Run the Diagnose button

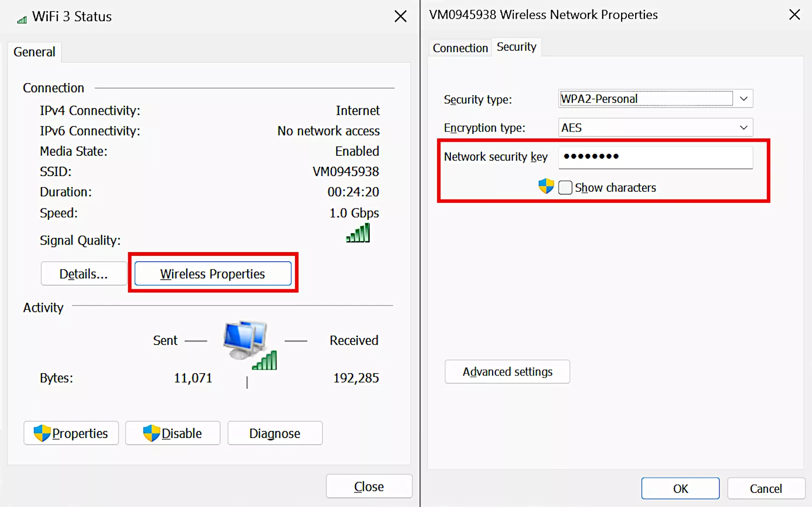274,433
